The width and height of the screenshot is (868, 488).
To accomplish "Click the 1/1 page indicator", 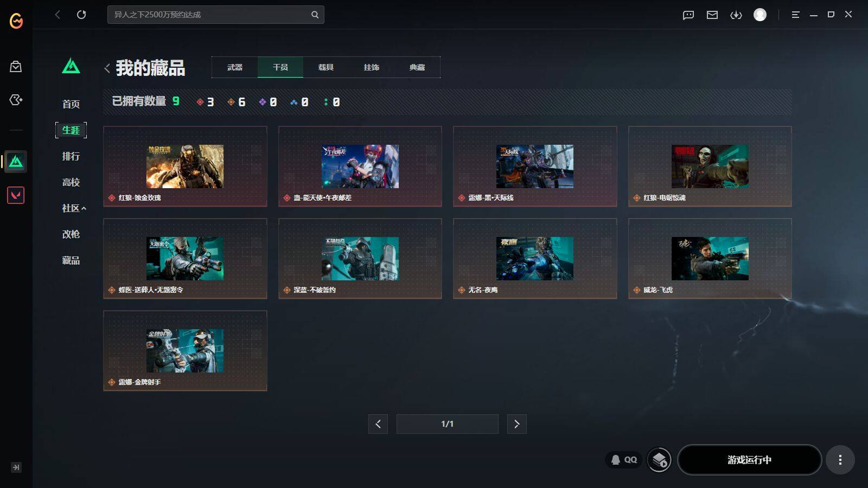I will click(448, 424).
